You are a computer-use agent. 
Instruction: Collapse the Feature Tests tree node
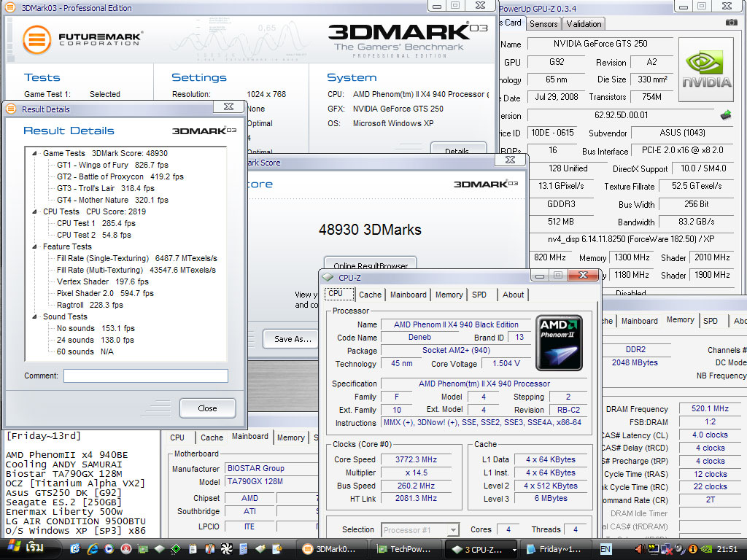(x=35, y=246)
